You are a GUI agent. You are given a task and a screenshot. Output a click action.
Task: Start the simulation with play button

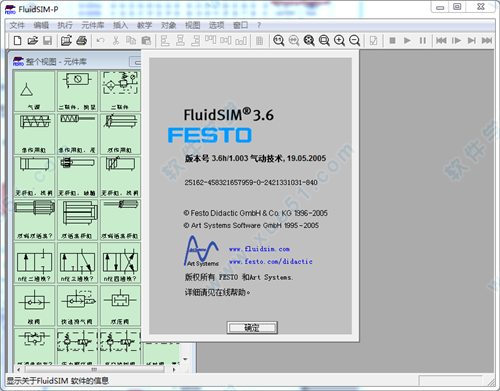[x=407, y=41]
